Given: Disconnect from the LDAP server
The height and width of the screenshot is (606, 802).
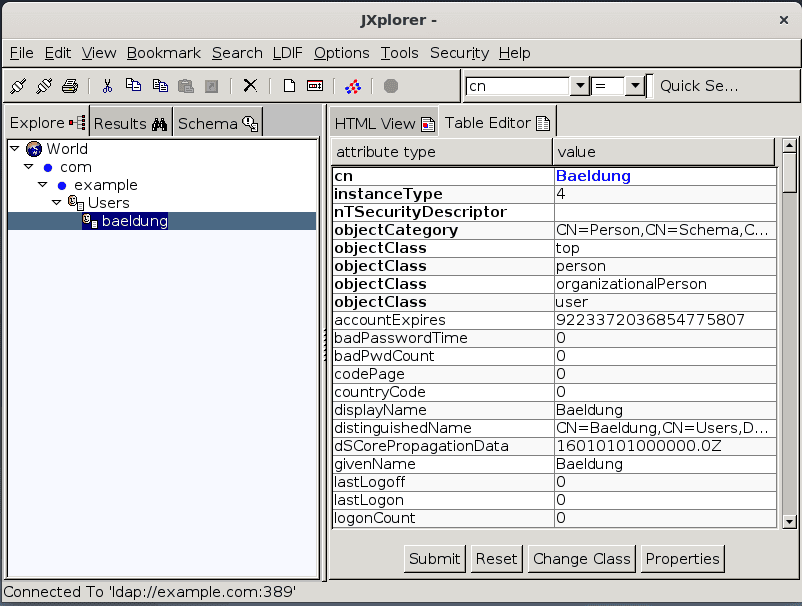Looking at the screenshot, I should (43, 86).
